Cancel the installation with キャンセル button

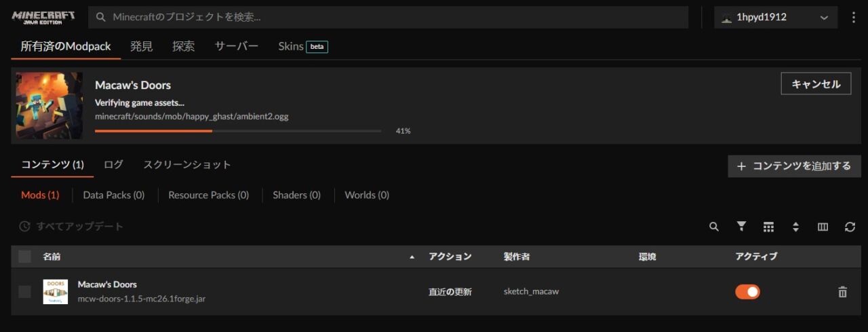(816, 84)
